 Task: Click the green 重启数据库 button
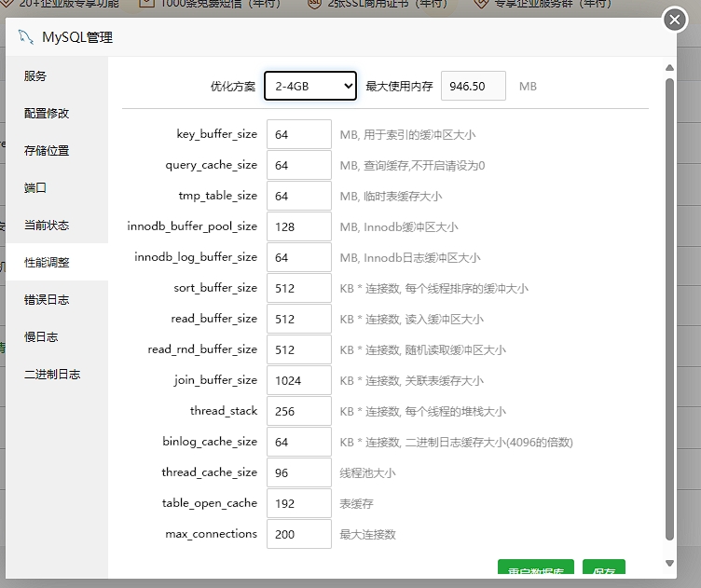click(x=536, y=568)
